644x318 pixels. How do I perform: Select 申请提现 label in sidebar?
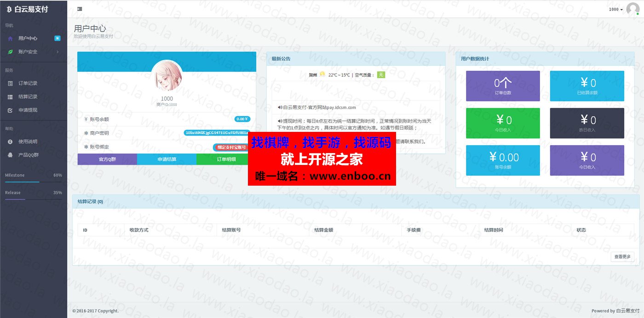[x=28, y=110]
